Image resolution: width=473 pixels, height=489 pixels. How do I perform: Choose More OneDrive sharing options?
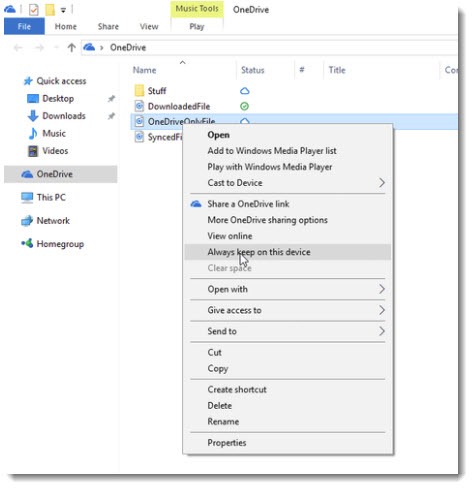coord(267,220)
